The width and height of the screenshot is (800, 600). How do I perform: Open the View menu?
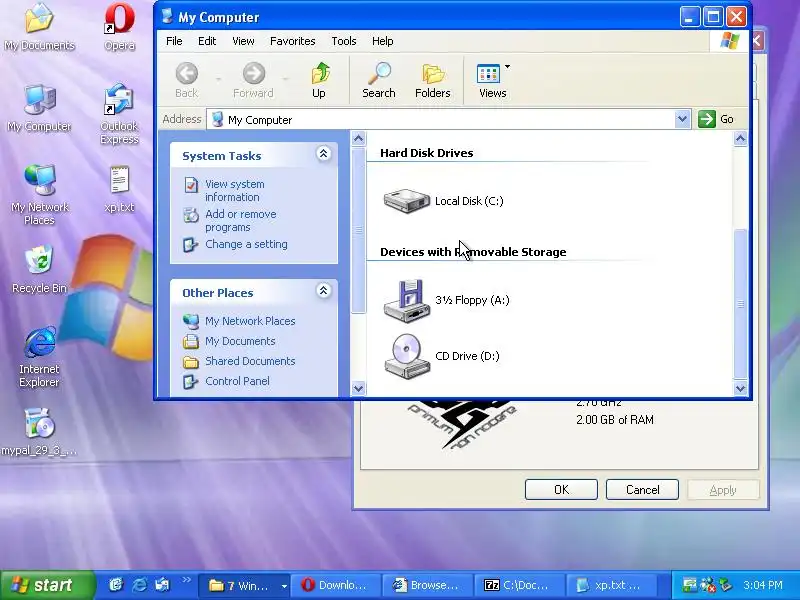pyautogui.click(x=243, y=41)
